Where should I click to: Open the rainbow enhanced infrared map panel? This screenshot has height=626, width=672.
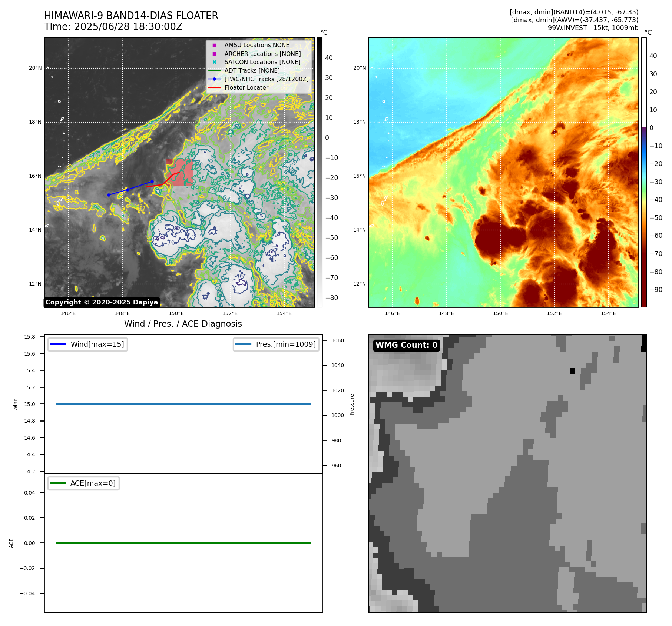coord(504,172)
